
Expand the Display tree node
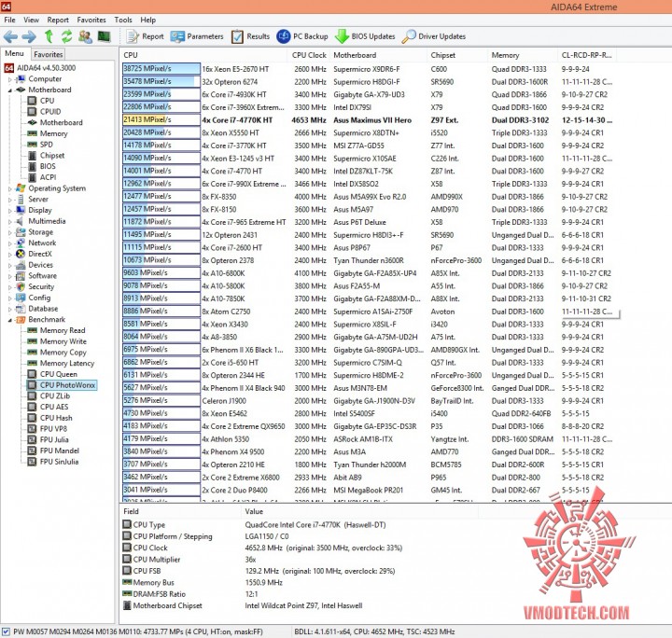(x=10, y=210)
